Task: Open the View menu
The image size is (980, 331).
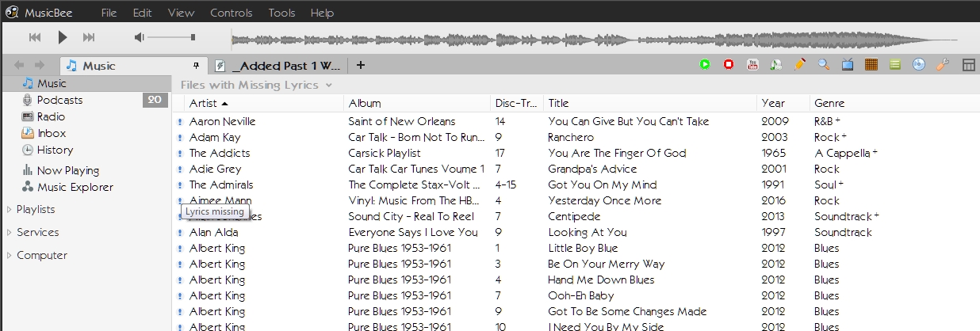Action: [181, 13]
